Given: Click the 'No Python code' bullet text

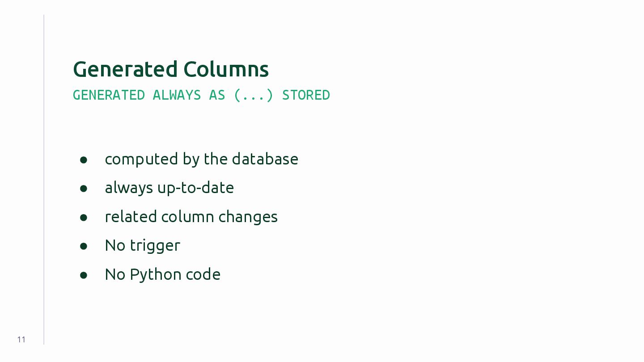Looking at the screenshot, I should pos(162,274).
